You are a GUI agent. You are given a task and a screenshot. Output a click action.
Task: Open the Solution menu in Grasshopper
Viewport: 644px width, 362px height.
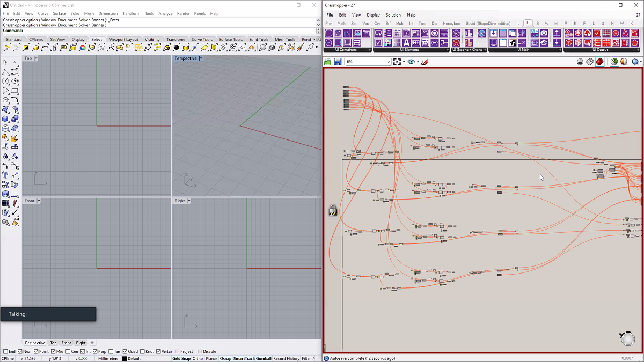tap(393, 15)
